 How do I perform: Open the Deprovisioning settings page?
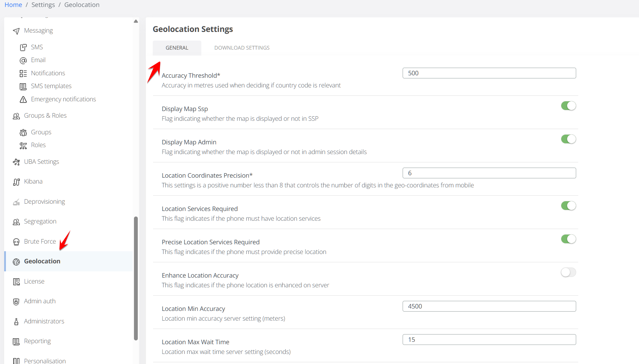pyautogui.click(x=44, y=202)
